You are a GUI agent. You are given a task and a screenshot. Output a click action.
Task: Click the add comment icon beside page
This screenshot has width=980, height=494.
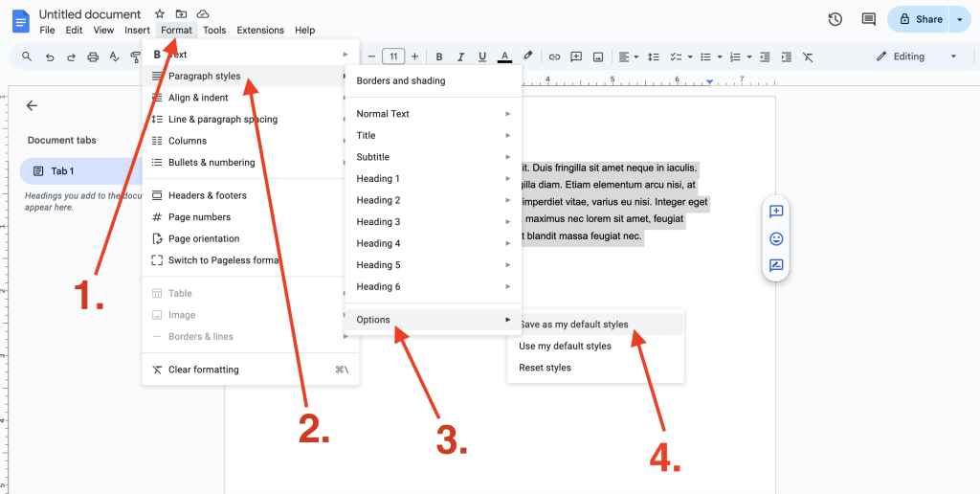click(x=776, y=212)
